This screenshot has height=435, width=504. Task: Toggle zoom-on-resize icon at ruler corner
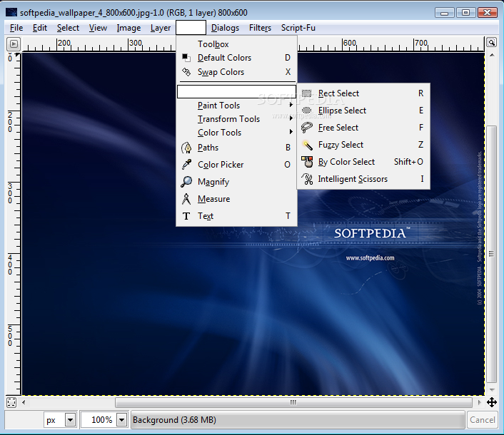coord(491,42)
